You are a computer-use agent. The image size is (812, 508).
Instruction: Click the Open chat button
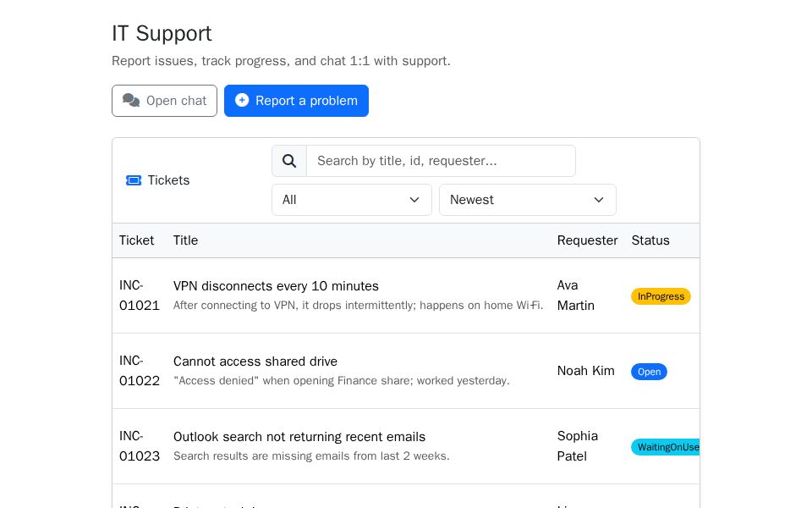point(164,101)
